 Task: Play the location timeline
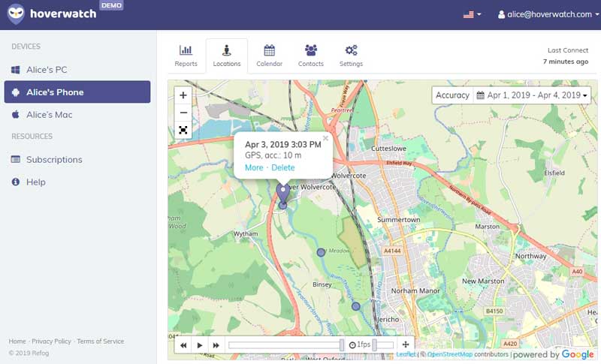point(200,345)
